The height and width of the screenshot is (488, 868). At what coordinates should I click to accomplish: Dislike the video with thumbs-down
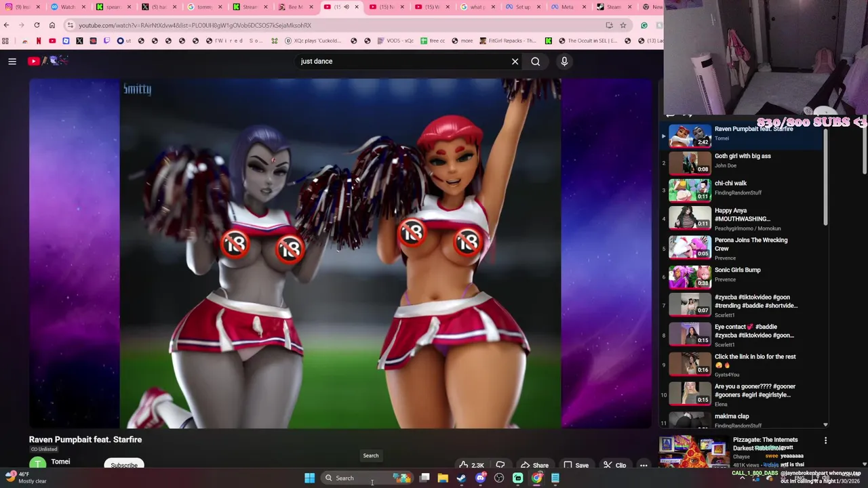click(500, 465)
